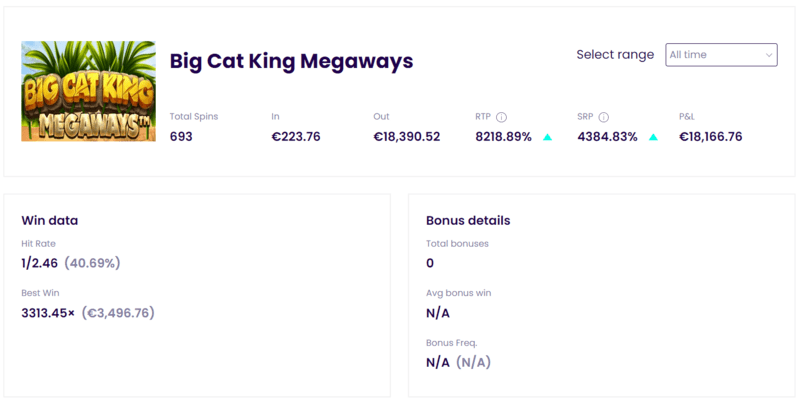This screenshot has height=404, width=800.
Task: Click the RTP upward trend arrow
Action: 547,137
